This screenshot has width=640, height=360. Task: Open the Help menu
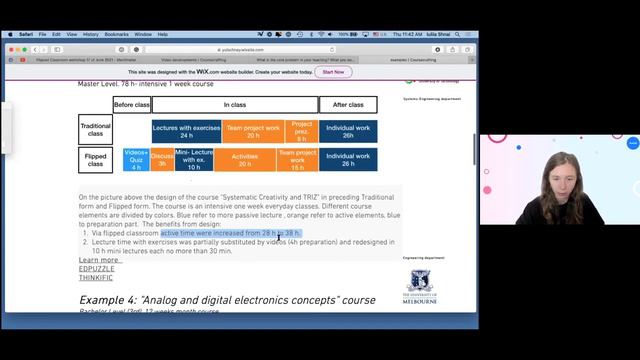pyautogui.click(x=162, y=35)
